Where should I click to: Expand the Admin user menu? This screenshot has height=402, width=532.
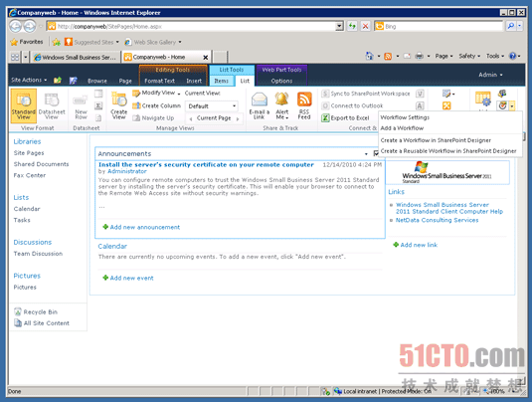(490, 75)
